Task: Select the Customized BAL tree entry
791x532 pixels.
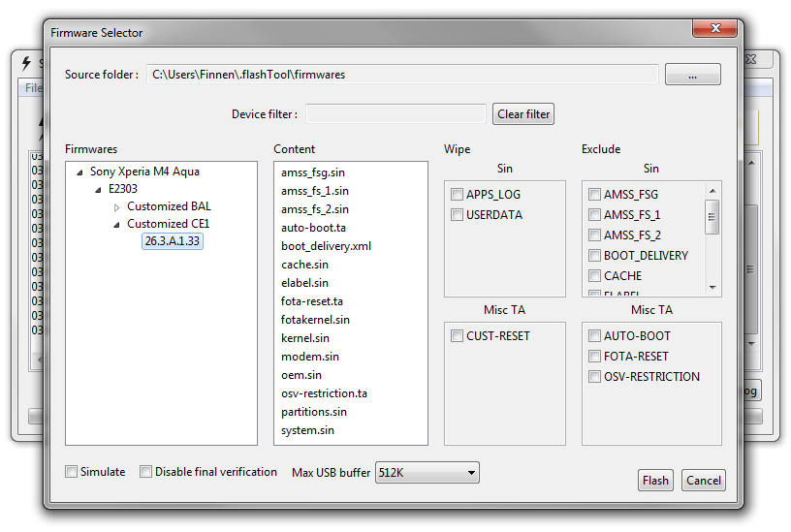Action: click(169, 206)
